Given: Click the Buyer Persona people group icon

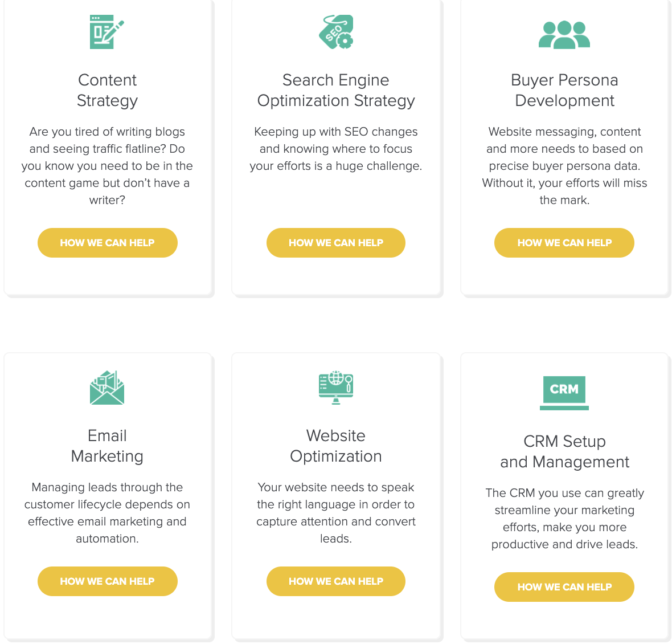Looking at the screenshot, I should (564, 35).
